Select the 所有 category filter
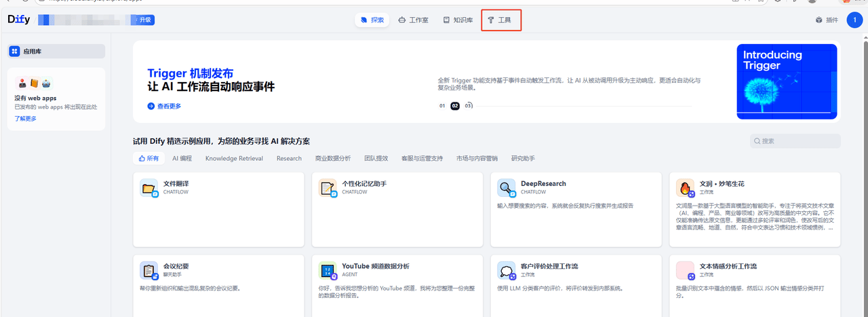Image resolution: width=868 pixels, height=317 pixels. (149, 158)
